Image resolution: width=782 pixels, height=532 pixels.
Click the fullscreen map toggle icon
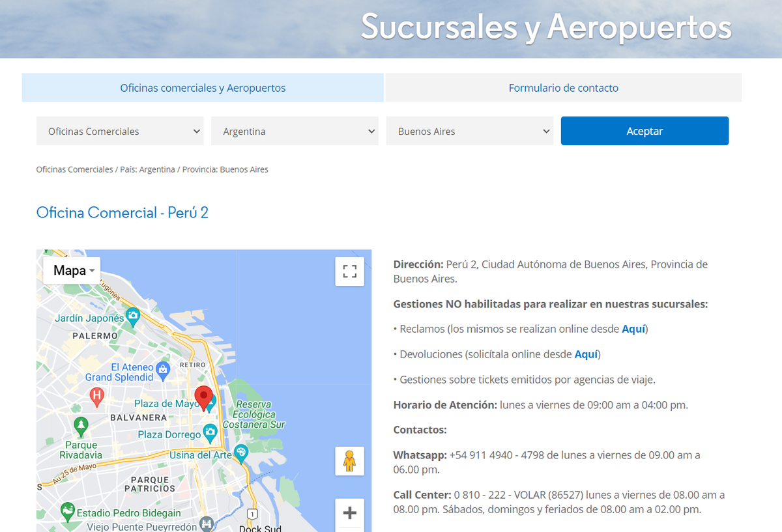350,272
